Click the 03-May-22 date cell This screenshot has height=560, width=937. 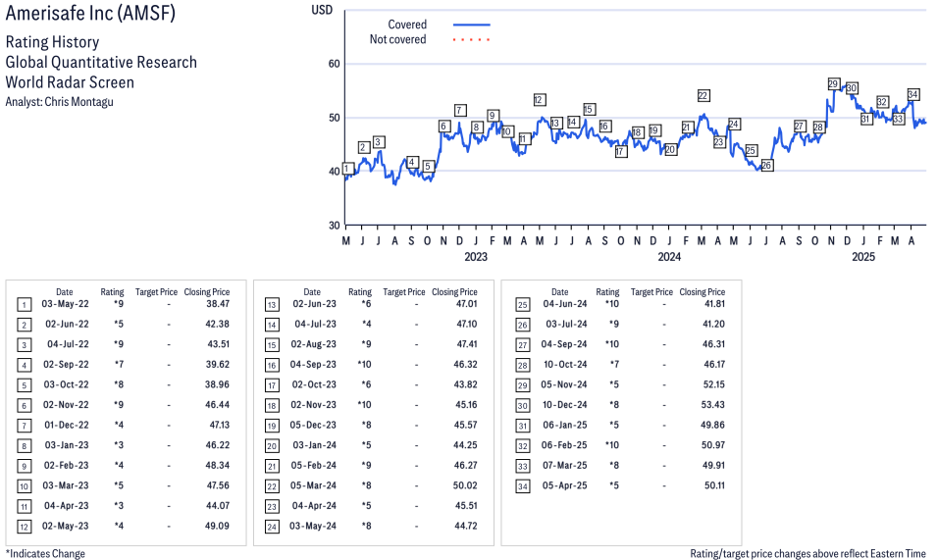pyautogui.click(x=65, y=304)
